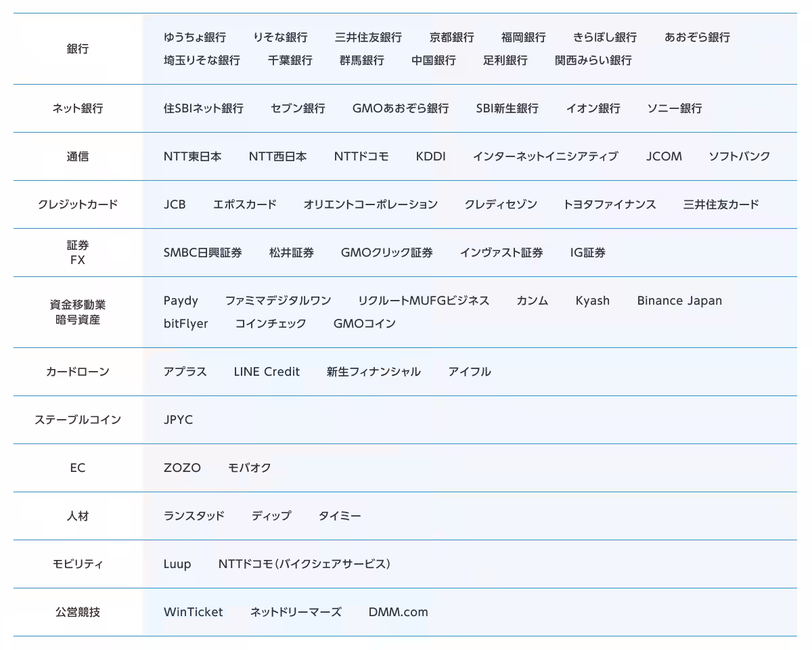Click GMOクリック証券 entry
This screenshot has width=812, height=650.
click(x=387, y=253)
